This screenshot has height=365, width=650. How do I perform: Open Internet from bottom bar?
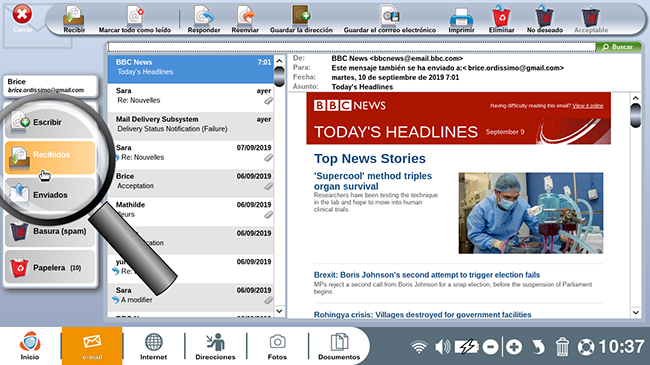(x=153, y=346)
